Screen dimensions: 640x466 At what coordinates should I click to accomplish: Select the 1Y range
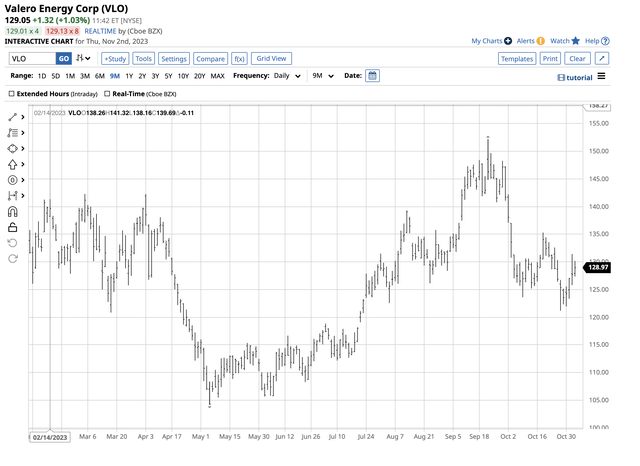point(129,76)
